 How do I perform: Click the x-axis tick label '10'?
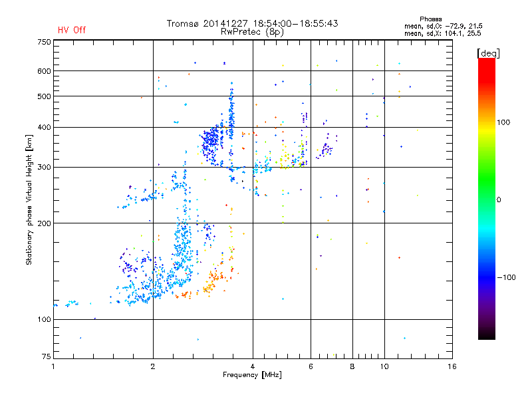coord(384,366)
